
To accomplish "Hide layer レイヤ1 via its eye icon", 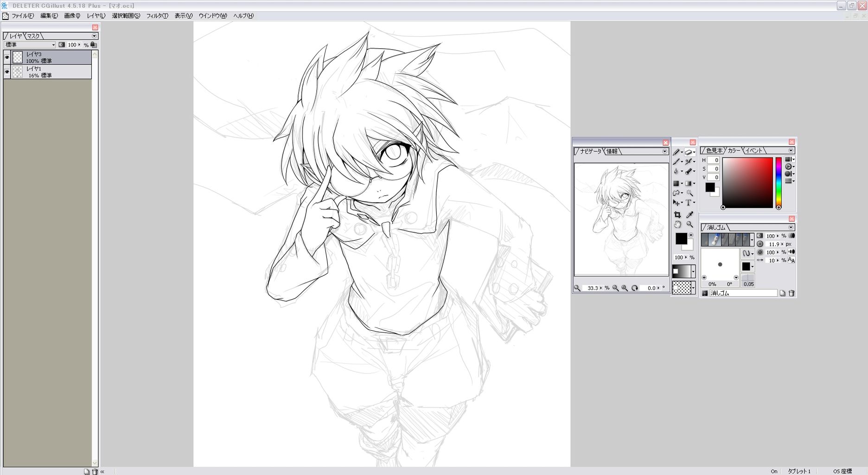I will pyautogui.click(x=7, y=72).
